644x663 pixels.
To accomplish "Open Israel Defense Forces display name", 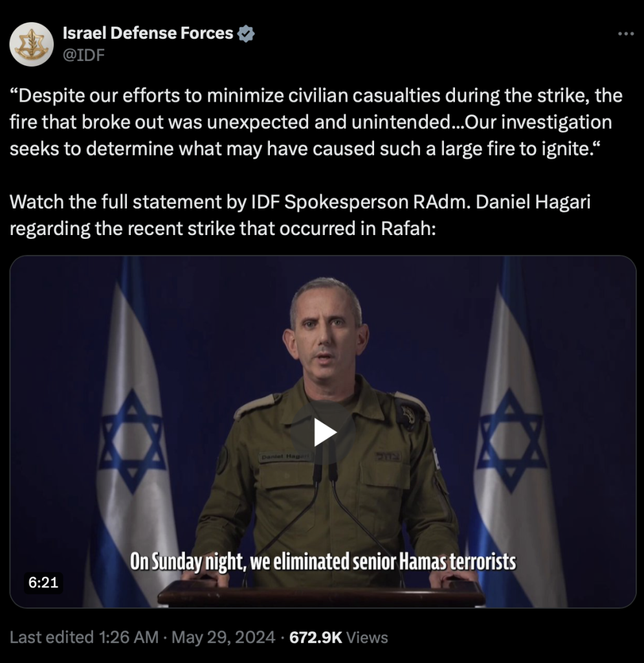I will [148, 33].
